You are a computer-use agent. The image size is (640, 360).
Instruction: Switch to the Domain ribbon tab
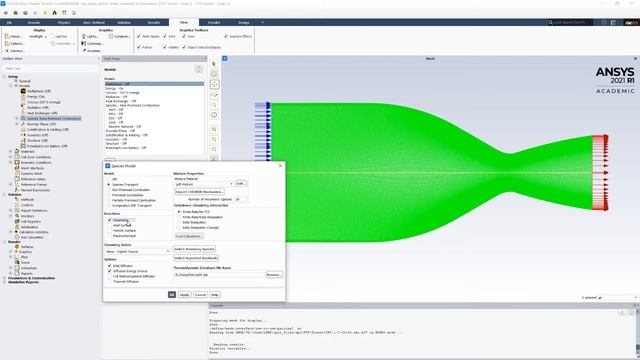click(x=34, y=22)
